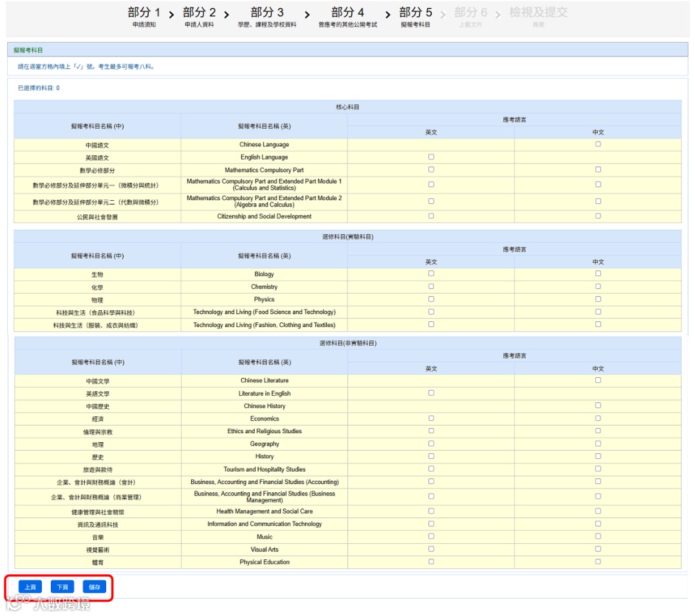Click the Chinese Language subject name cell
This screenshot has height=616, width=695.
click(264, 145)
